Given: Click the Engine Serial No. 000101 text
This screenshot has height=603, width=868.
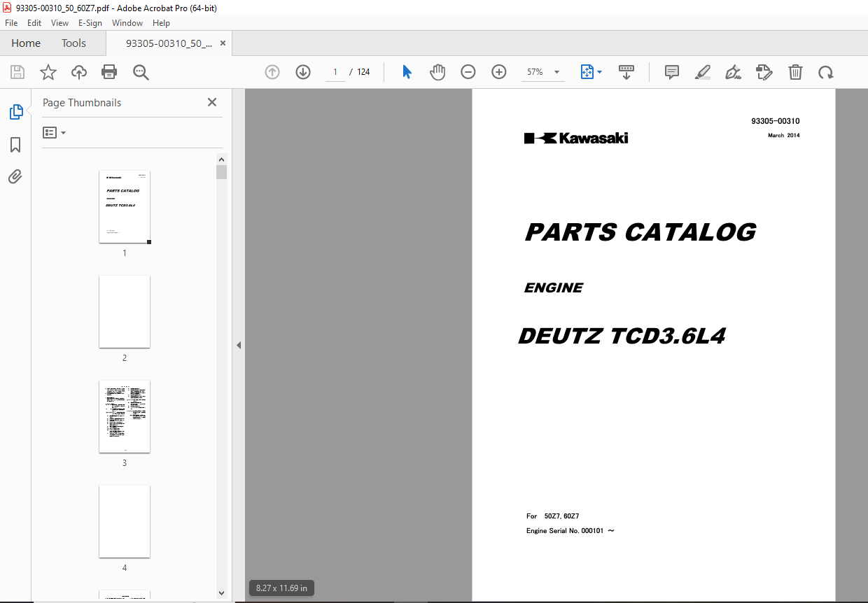Looking at the screenshot, I should pos(570,531).
